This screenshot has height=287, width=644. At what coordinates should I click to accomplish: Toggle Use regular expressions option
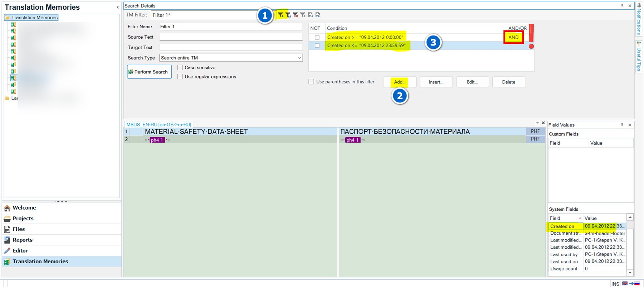tap(180, 77)
